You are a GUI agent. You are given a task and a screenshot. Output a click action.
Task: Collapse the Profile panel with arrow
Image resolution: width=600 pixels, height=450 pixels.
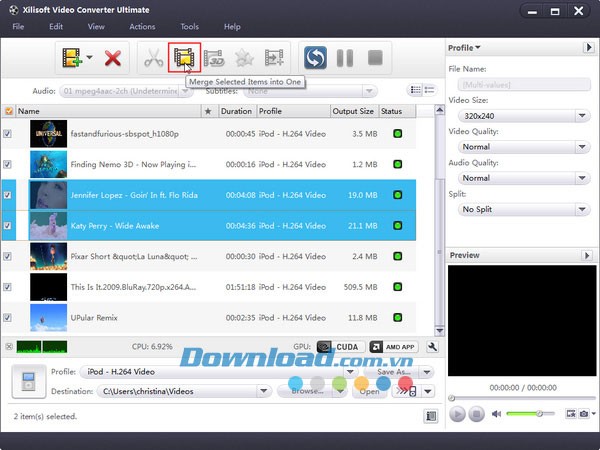[589, 48]
